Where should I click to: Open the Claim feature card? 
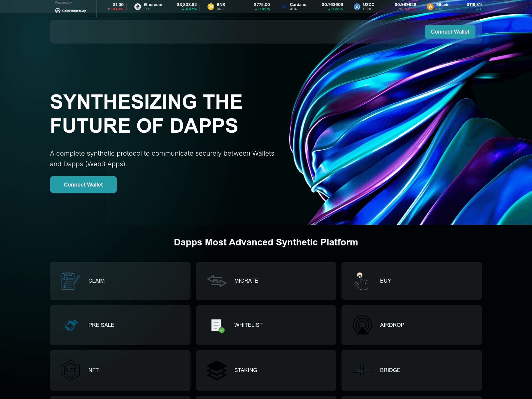point(120,281)
